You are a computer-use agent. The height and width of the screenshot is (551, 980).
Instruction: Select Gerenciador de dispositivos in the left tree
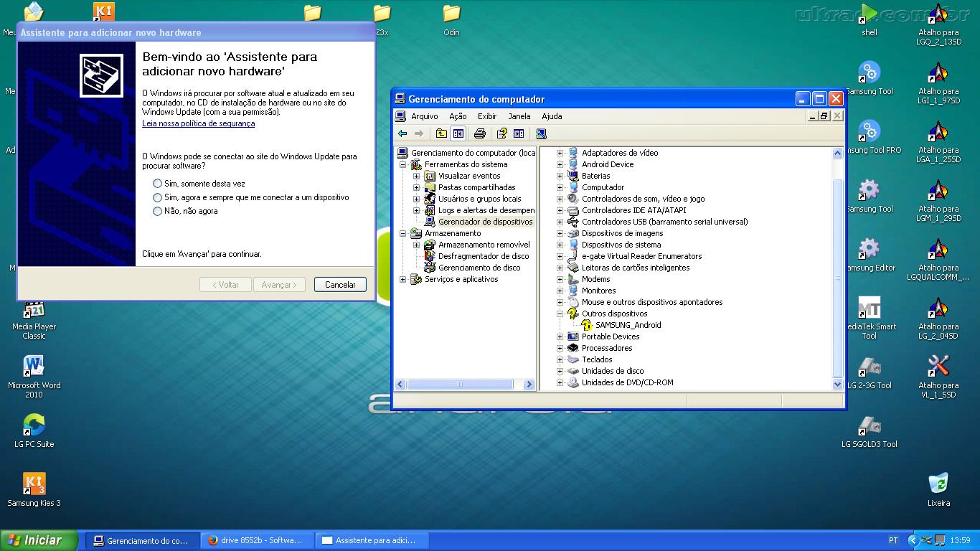[x=485, y=222]
